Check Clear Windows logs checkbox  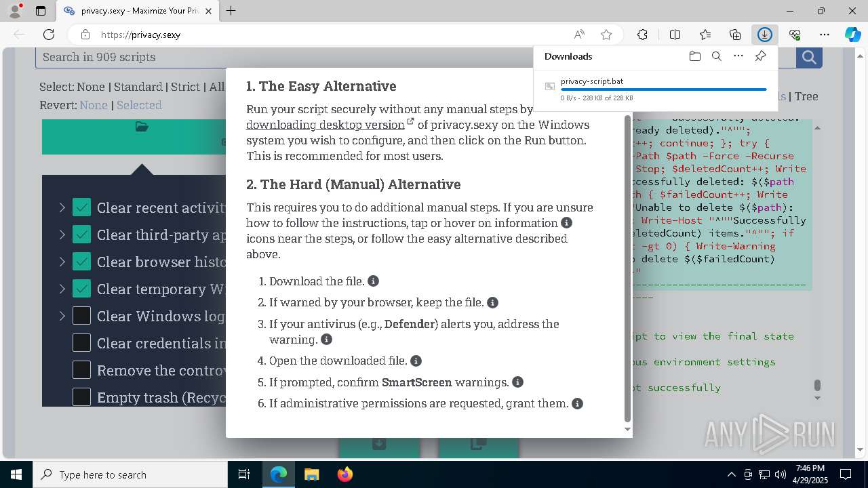[x=81, y=316]
